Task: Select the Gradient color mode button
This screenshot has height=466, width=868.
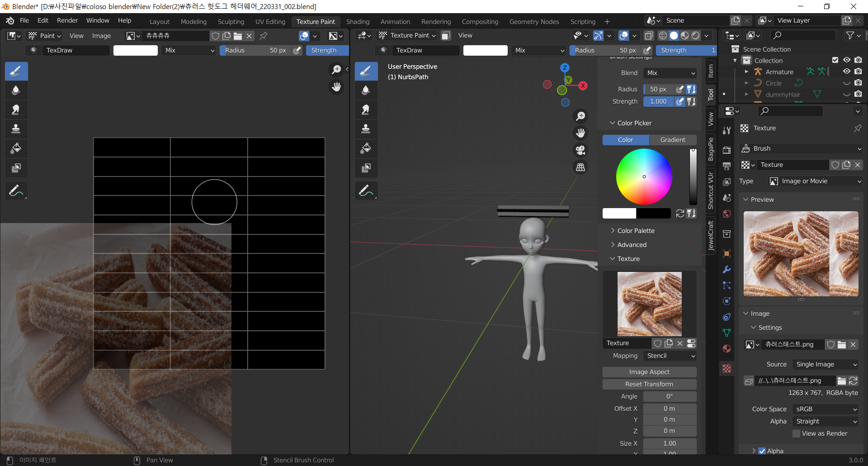Action: coord(673,140)
